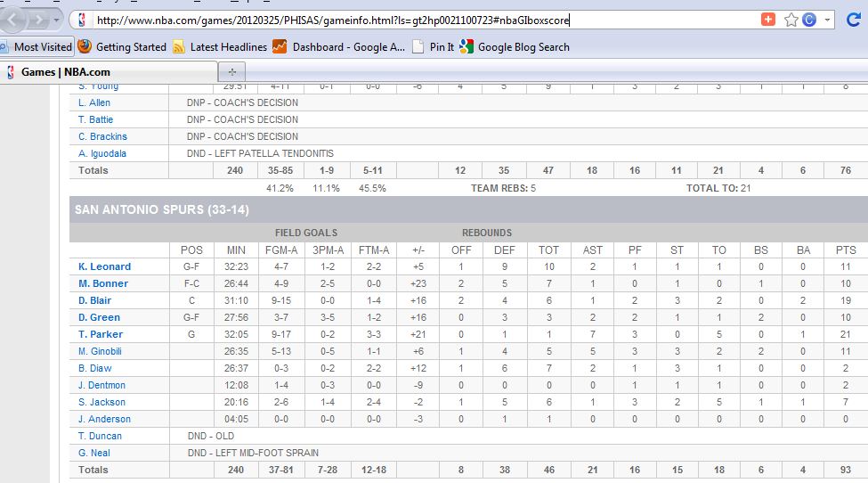Click T. Parker's 21 points cell
868x483 pixels.
click(846, 334)
